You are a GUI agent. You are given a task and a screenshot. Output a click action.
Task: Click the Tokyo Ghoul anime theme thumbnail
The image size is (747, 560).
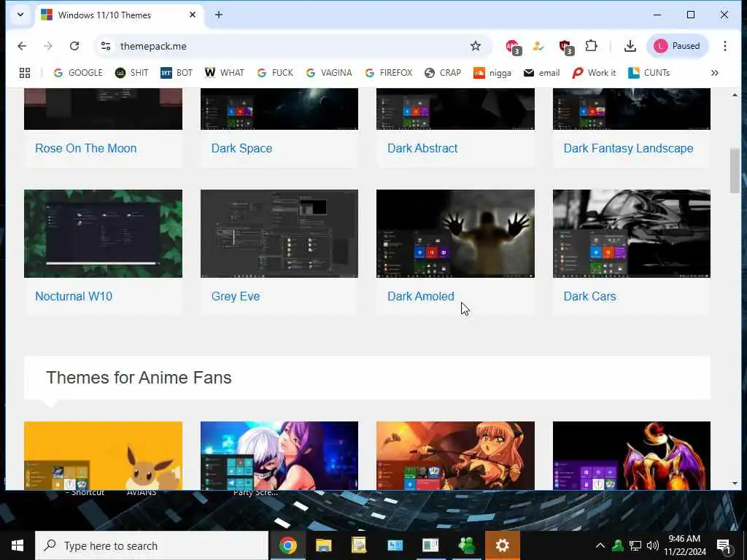coord(279,455)
